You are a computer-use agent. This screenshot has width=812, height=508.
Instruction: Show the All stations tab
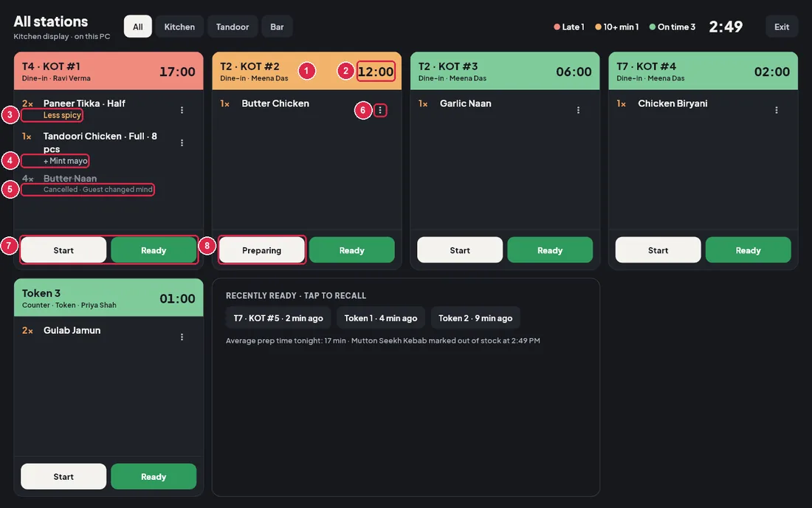tap(138, 27)
